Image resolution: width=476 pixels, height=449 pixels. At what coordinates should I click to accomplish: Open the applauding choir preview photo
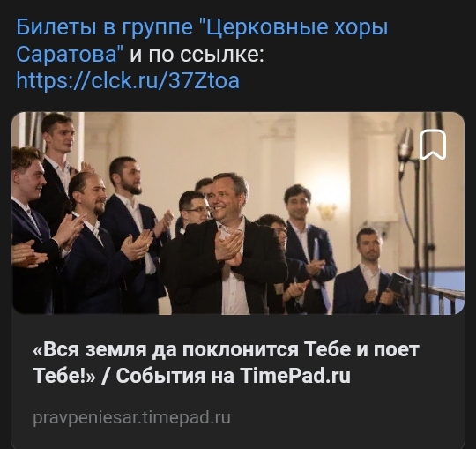(238, 213)
